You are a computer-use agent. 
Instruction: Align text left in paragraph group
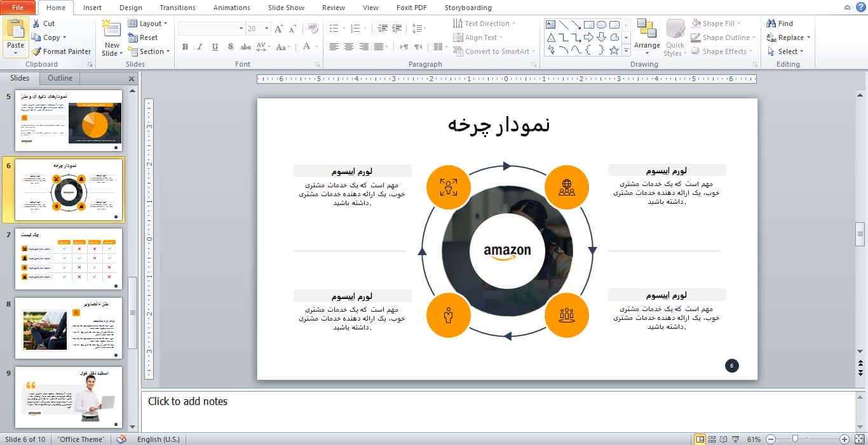coord(334,46)
